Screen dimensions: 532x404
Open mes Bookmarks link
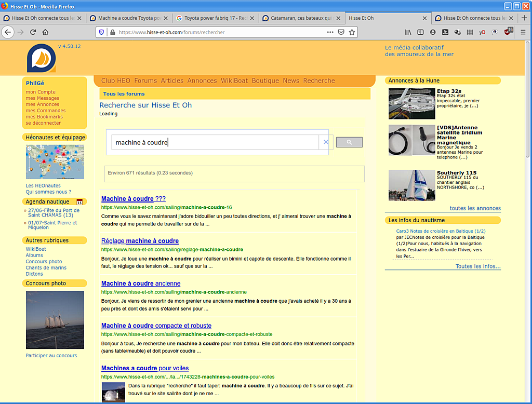click(44, 117)
